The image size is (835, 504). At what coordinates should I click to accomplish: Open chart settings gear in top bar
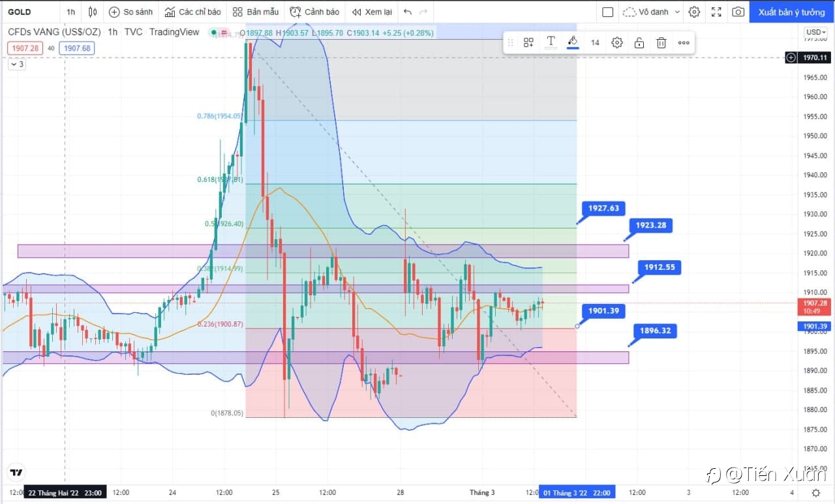click(x=695, y=12)
